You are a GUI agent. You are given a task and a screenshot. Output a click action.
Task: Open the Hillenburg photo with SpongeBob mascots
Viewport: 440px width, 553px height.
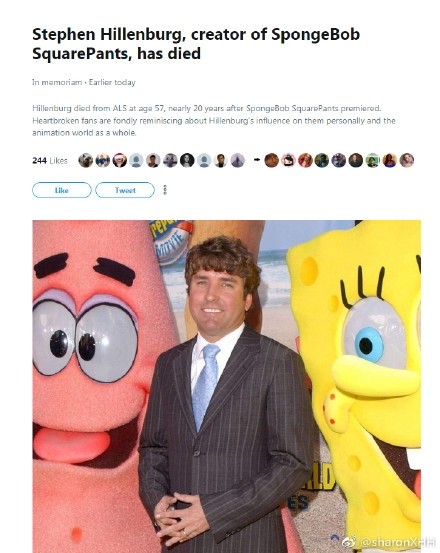coord(226,387)
